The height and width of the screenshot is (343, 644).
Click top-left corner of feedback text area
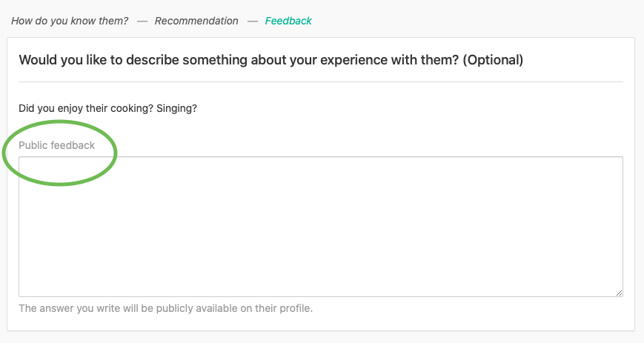click(x=22, y=160)
